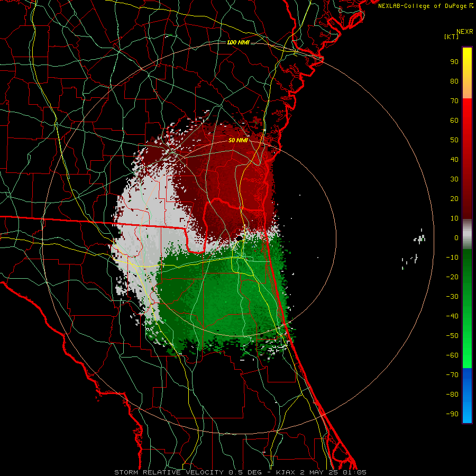Click the 60 value on the velocity scale
Screen dimensions: 476x476
[454, 120]
